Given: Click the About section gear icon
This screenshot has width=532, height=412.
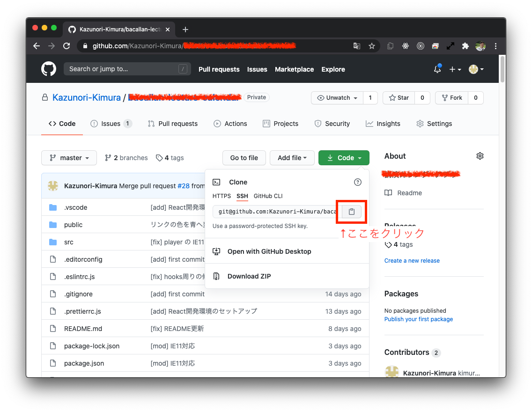Looking at the screenshot, I should pos(480,156).
